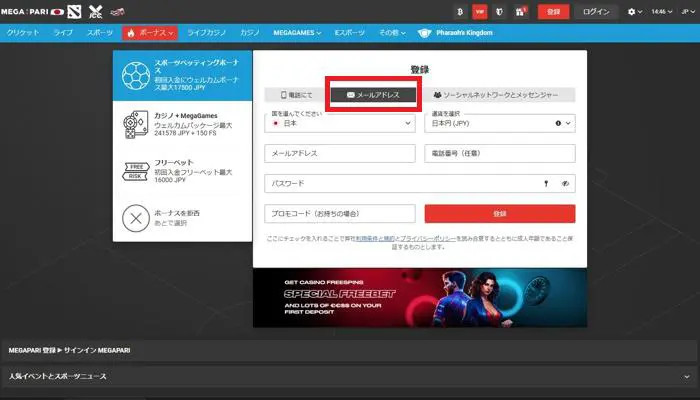700x400 pixels.
Task: Open the currency dropdown showing 日本円 (JPY)
Action: [499, 123]
